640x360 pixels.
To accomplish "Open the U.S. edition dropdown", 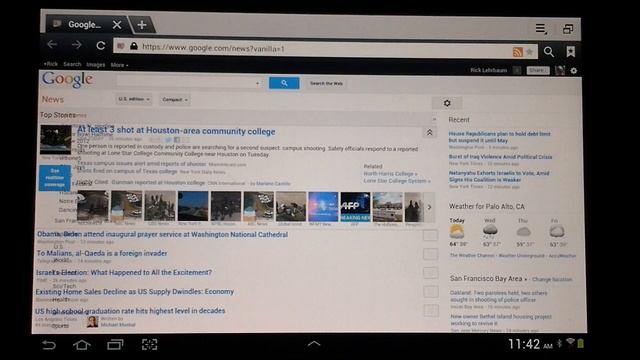I will tap(134, 99).
